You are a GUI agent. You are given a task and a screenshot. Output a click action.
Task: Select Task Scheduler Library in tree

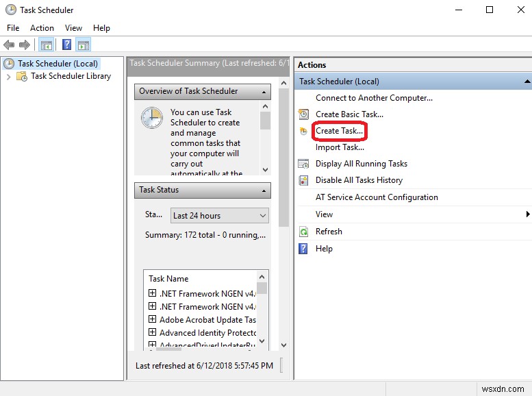pos(71,76)
